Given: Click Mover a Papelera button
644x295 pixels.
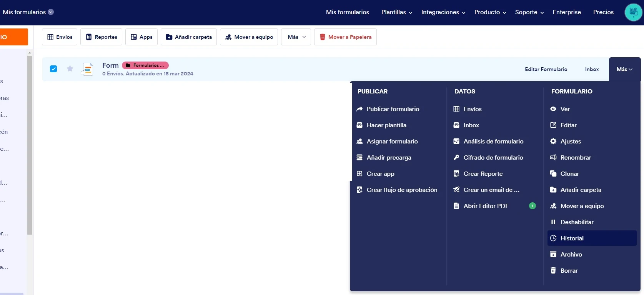Looking at the screenshot, I should point(345,37).
